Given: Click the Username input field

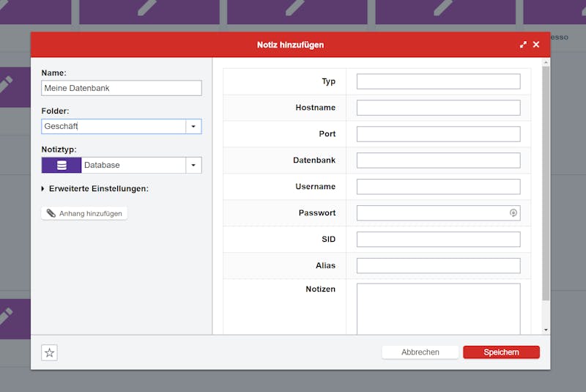Looking at the screenshot, I should coord(438,186).
